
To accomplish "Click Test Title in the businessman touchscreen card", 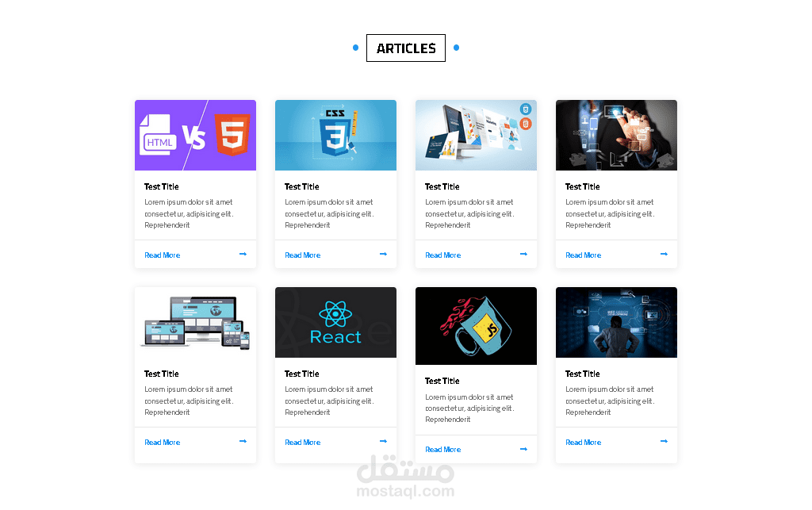I will (x=583, y=187).
